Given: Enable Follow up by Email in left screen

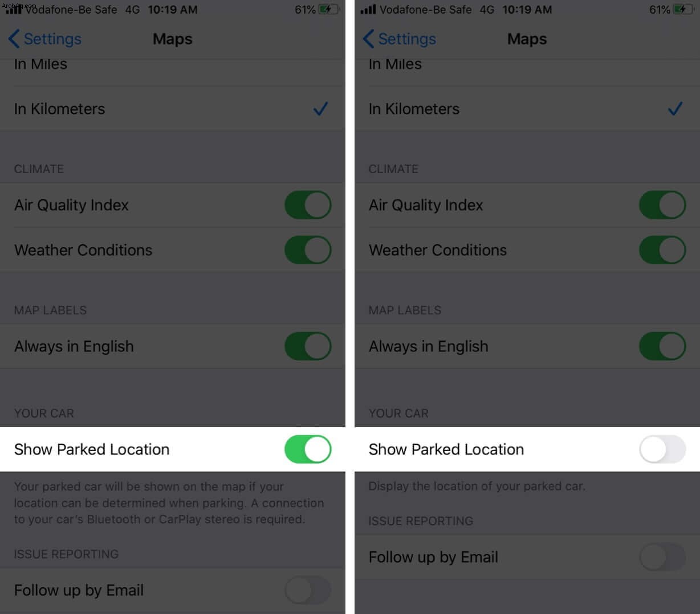Looking at the screenshot, I should (308, 590).
